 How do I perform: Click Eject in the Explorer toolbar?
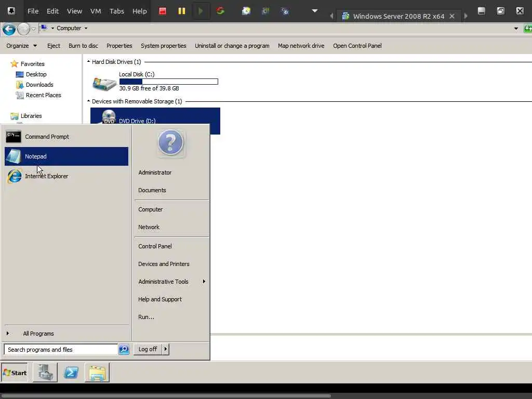54,46
